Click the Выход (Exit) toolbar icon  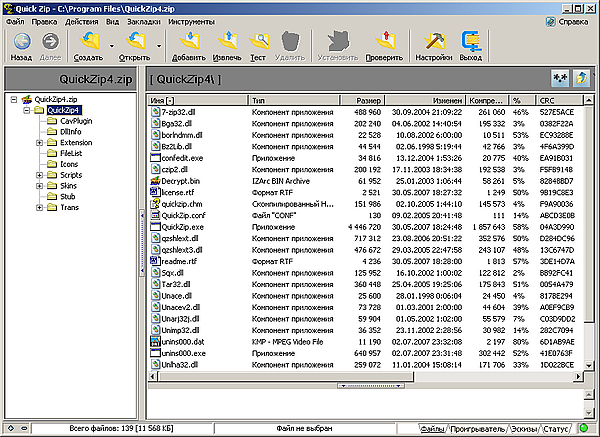tap(471, 40)
